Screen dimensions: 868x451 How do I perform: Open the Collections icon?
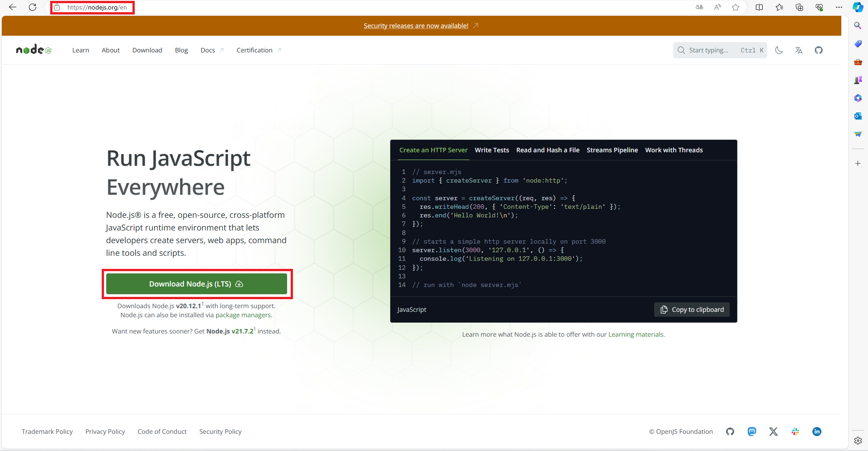tap(799, 7)
